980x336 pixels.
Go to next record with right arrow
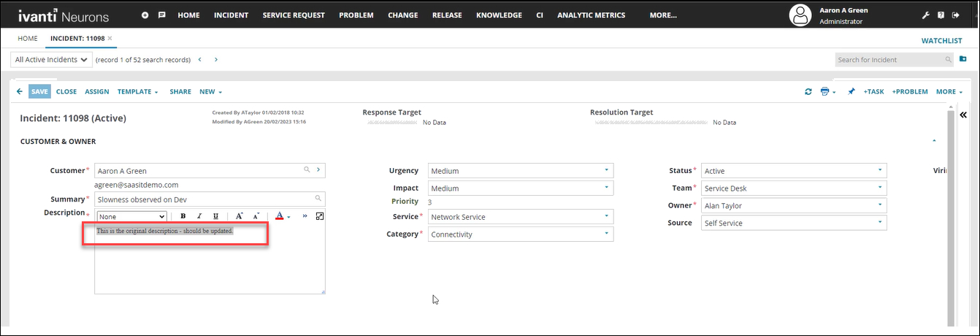(x=216, y=60)
